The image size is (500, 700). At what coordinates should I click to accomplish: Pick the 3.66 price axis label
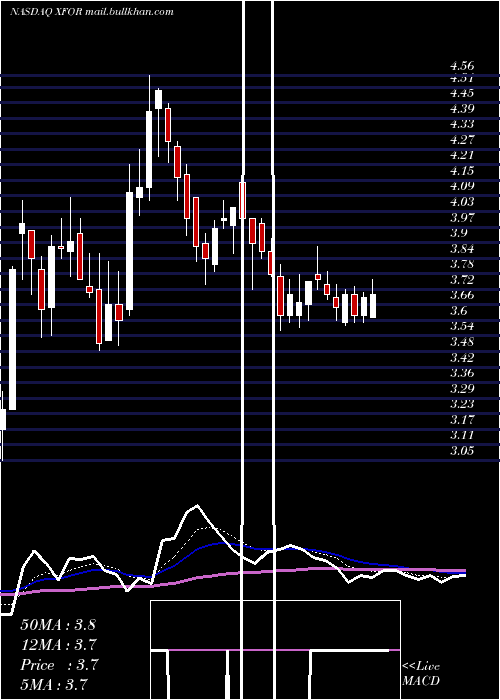(x=462, y=295)
